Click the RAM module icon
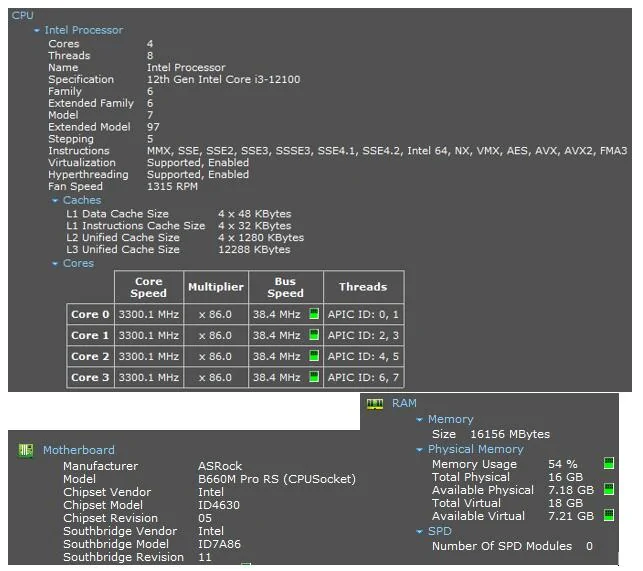This screenshot has height=571, width=643. coord(374,404)
